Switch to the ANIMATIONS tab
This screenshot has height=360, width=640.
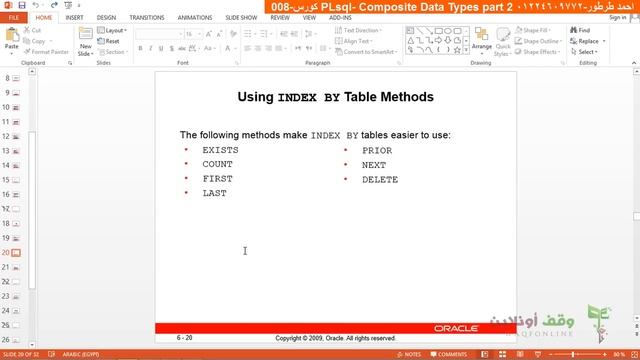click(195, 18)
